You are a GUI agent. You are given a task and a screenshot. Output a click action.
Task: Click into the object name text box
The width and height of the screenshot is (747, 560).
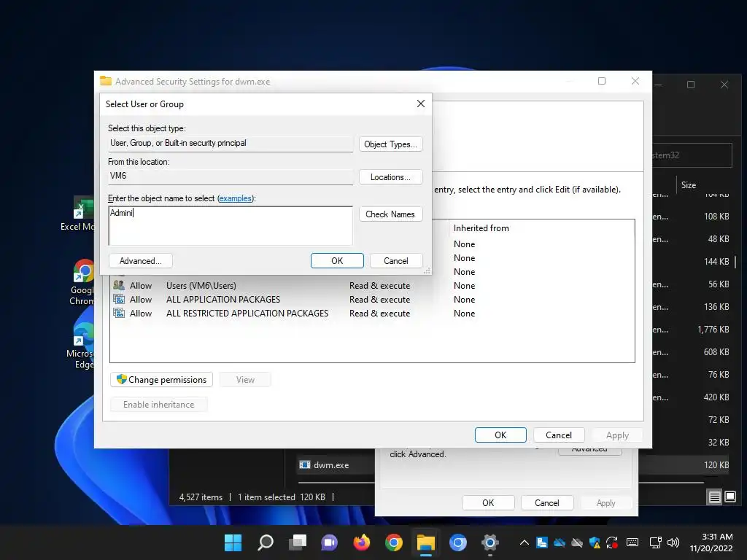(x=231, y=226)
